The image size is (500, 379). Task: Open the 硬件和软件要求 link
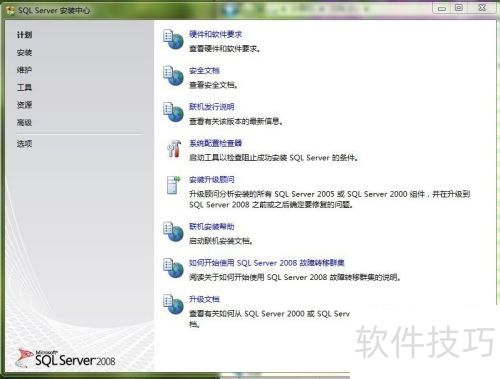[x=215, y=34]
